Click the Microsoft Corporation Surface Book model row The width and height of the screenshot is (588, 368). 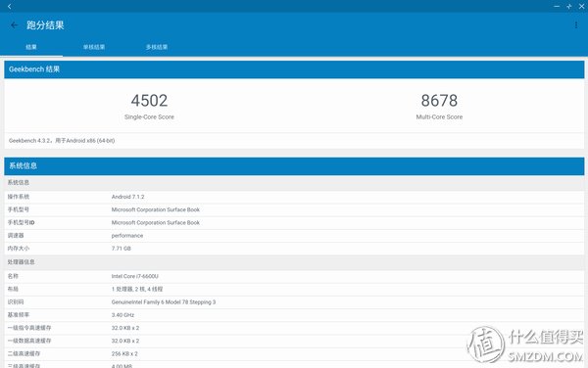294,209
